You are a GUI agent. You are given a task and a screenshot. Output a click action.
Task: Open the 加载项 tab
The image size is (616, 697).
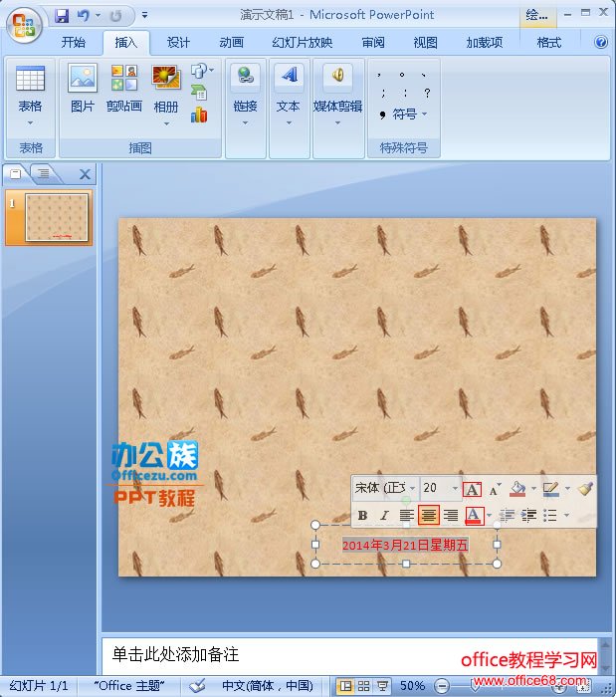[484, 42]
